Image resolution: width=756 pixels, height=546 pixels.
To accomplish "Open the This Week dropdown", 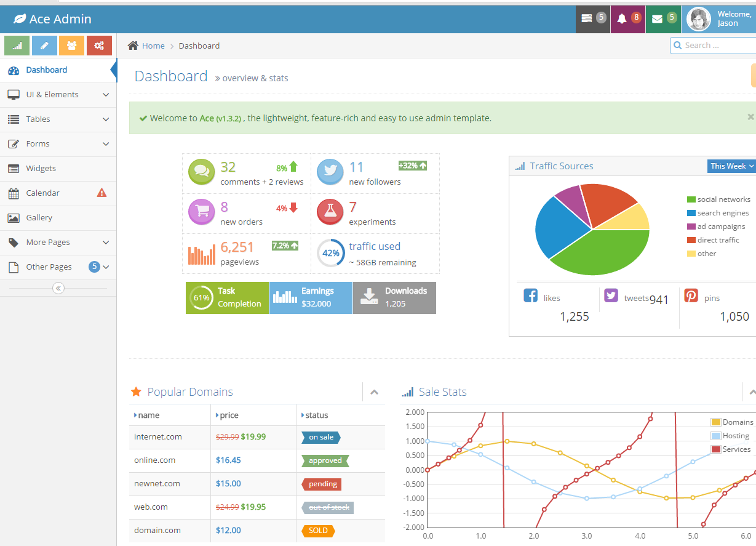I will click(731, 166).
